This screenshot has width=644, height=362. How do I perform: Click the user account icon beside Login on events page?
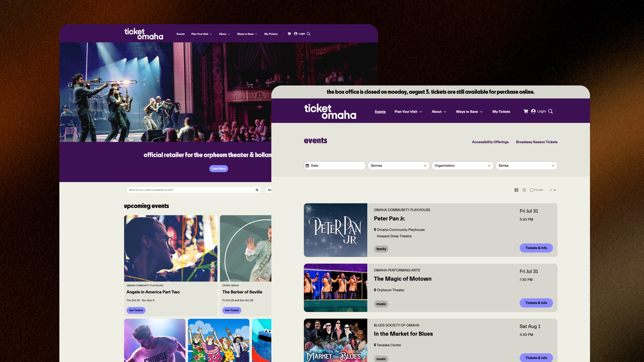pyautogui.click(x=533, y=111)
